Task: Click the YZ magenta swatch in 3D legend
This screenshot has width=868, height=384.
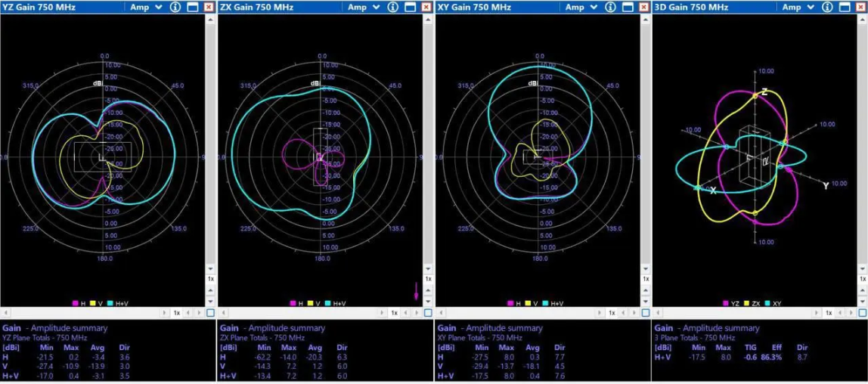Action: point(726,303)
